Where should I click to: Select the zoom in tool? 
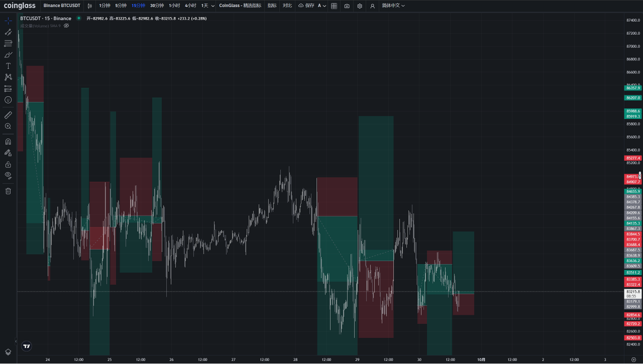(x=8, y=126)
